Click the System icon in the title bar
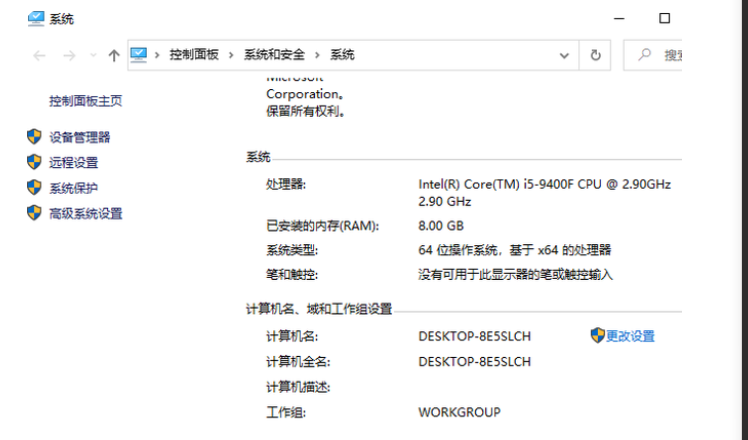748x440 pixels. point(35,19)
